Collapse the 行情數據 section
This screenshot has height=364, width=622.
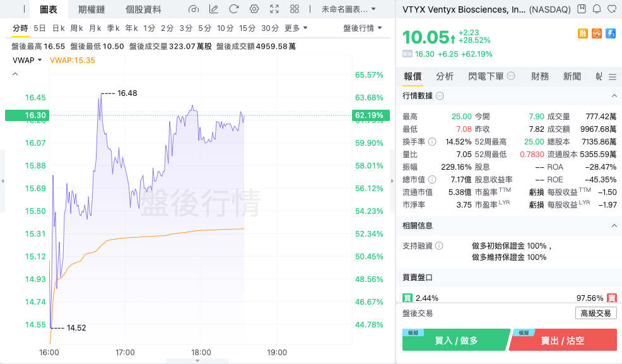(614, 96)
